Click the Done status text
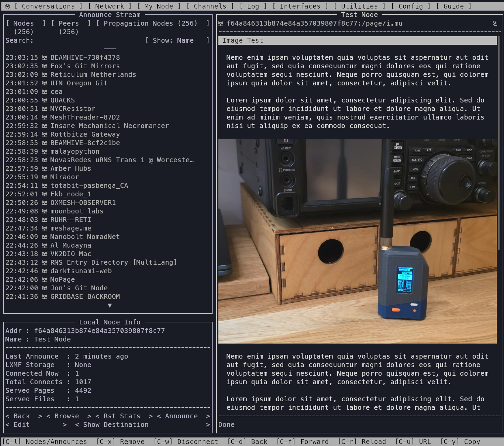Viewport: 504px width, 446px height. [226, 424]
